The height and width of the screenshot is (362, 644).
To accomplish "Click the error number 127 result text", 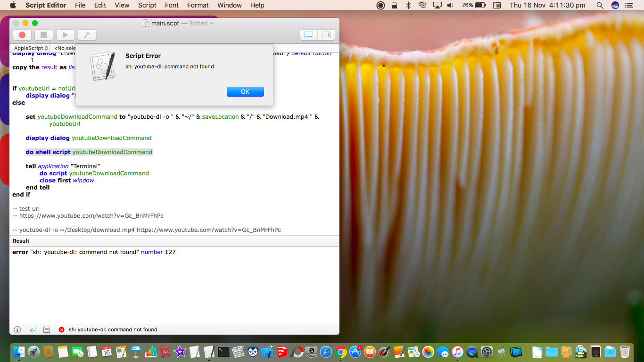I will tap(94, 252).
